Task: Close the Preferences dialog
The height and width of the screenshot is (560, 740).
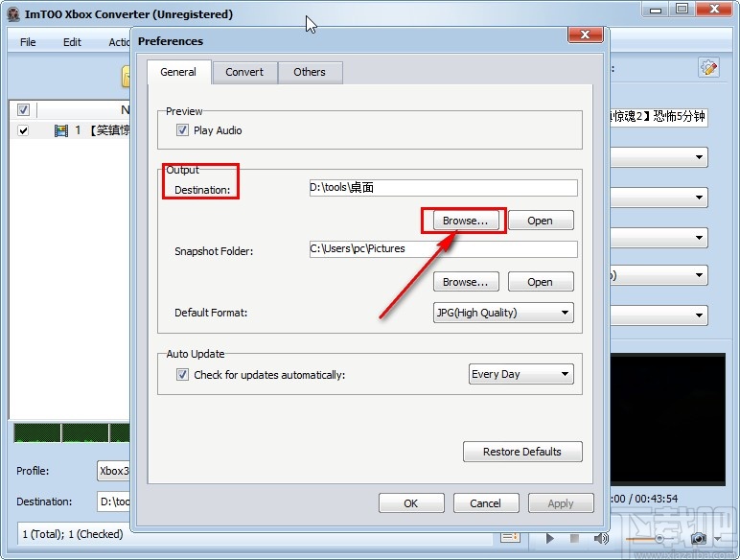Action: point(586,35)
